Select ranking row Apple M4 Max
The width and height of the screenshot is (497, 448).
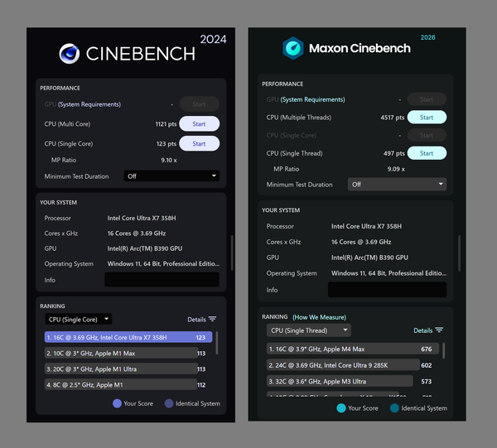click(x=353, y=349)
